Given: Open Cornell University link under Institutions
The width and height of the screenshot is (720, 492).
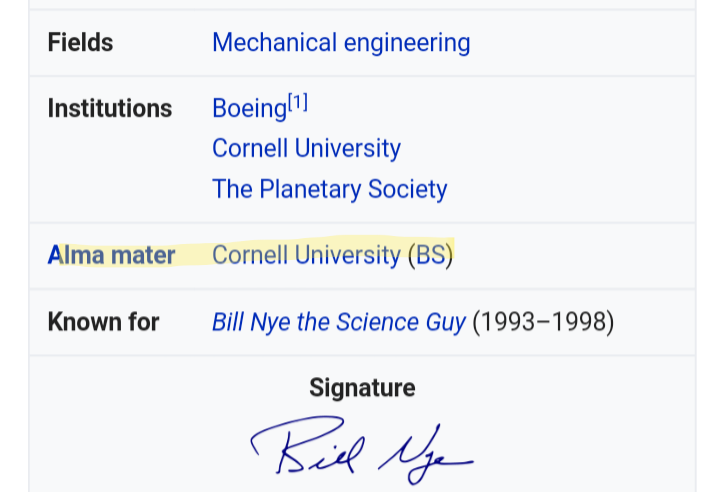Looking at the screenshot, I should [x=306, y=149].
